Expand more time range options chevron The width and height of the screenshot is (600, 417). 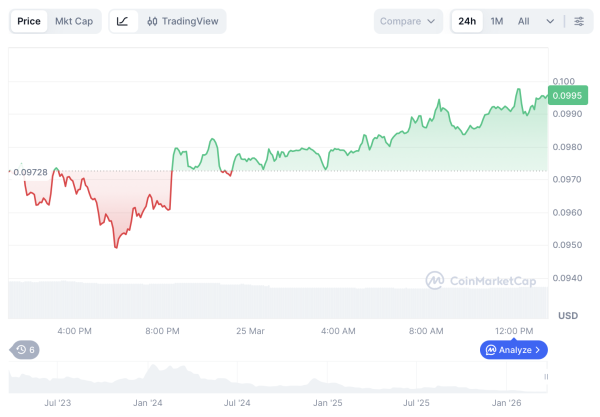point(550,21)
